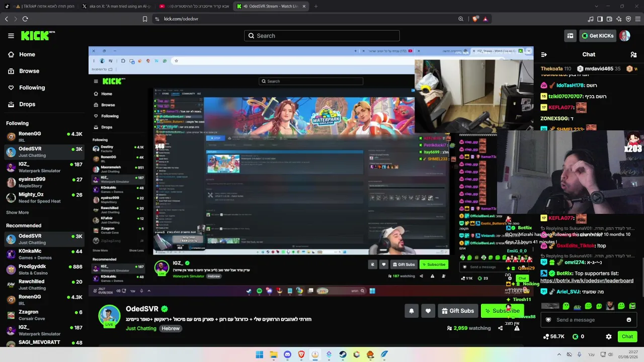Switch to the YouTube browser tab
This screenshot has height=362, width=644.
[194, 6]
